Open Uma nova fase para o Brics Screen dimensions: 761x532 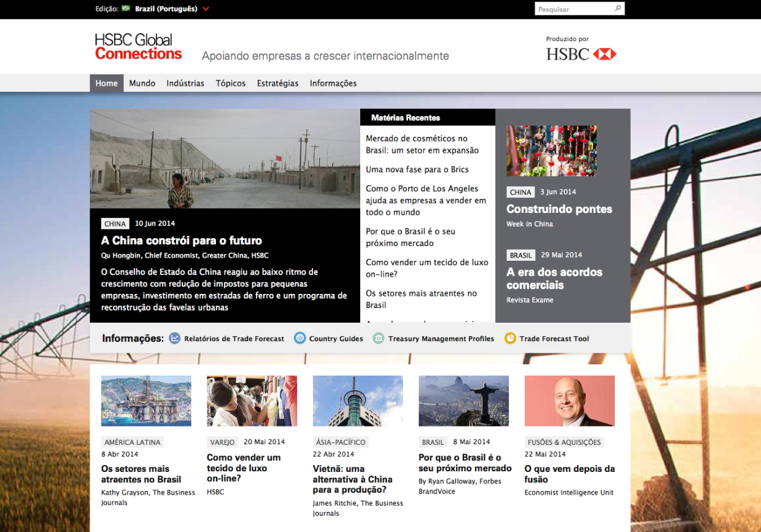click(417, 169)
